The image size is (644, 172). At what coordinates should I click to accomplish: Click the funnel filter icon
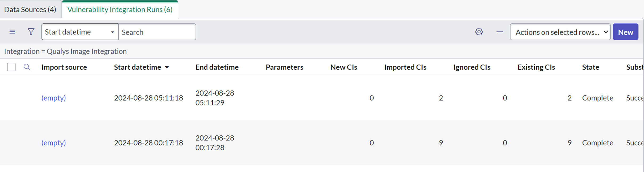31,32
